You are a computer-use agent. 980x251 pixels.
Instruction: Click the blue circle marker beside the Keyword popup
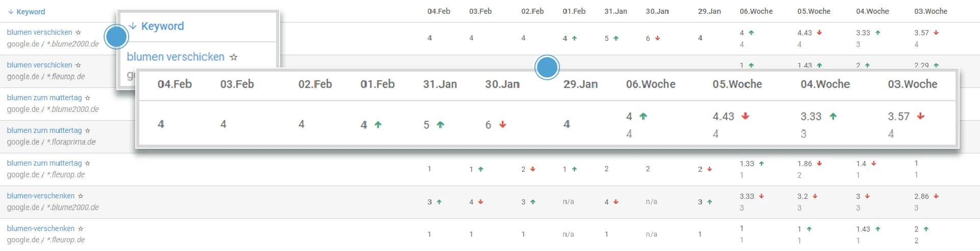116,37
